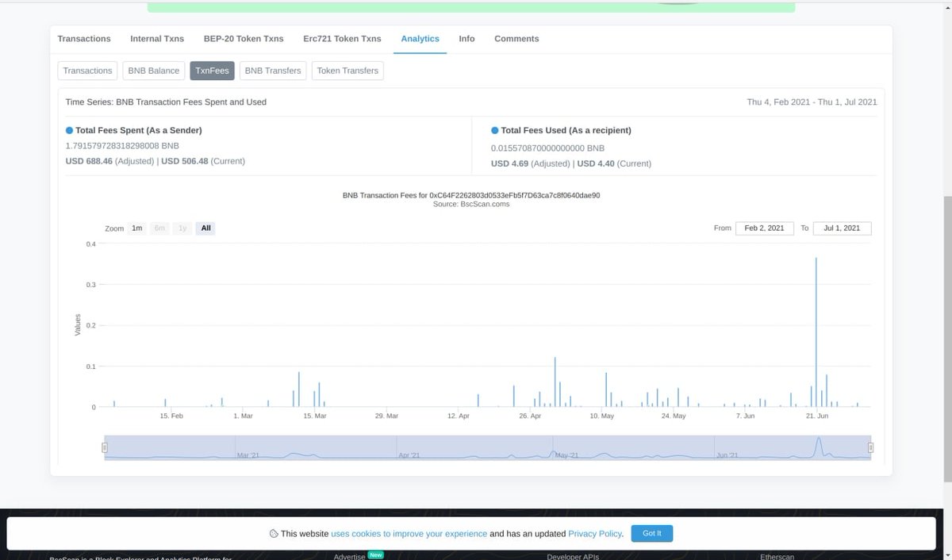Viewport: 952px width, 560px height.
Task: Edit the To date field
Action: (x=842, y=228)
